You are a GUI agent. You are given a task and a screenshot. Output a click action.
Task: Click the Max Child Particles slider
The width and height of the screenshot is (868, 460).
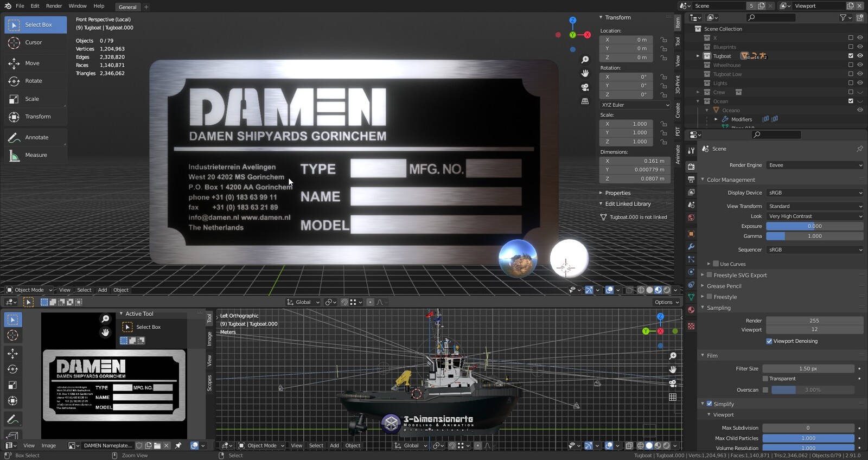click(808, 438)
